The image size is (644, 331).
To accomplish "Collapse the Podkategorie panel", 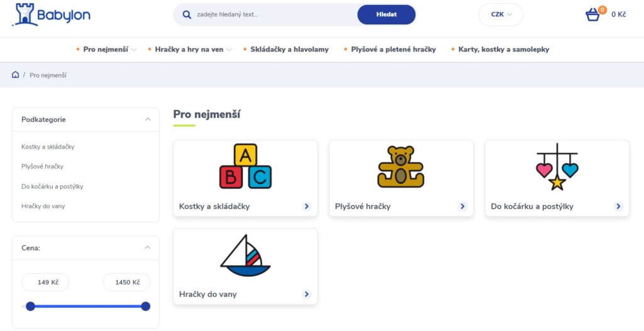I will [x=148, y=119].
